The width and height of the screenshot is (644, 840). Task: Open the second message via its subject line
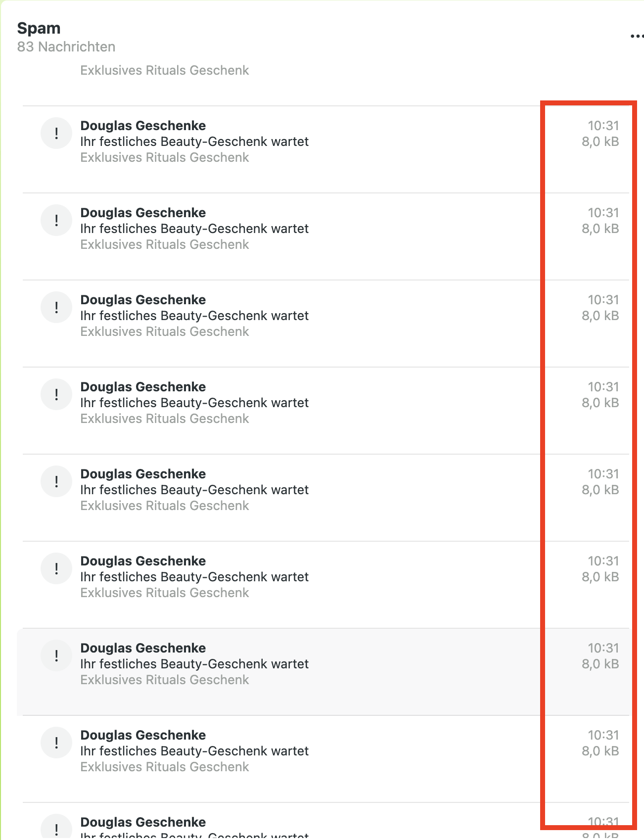pos(194,229)
